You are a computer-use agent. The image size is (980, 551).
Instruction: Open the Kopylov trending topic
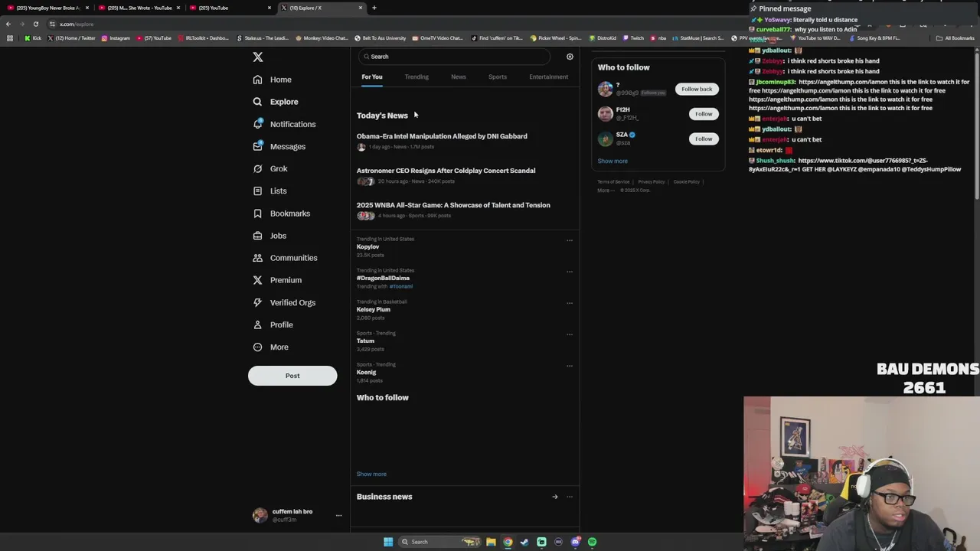(367, 247)
